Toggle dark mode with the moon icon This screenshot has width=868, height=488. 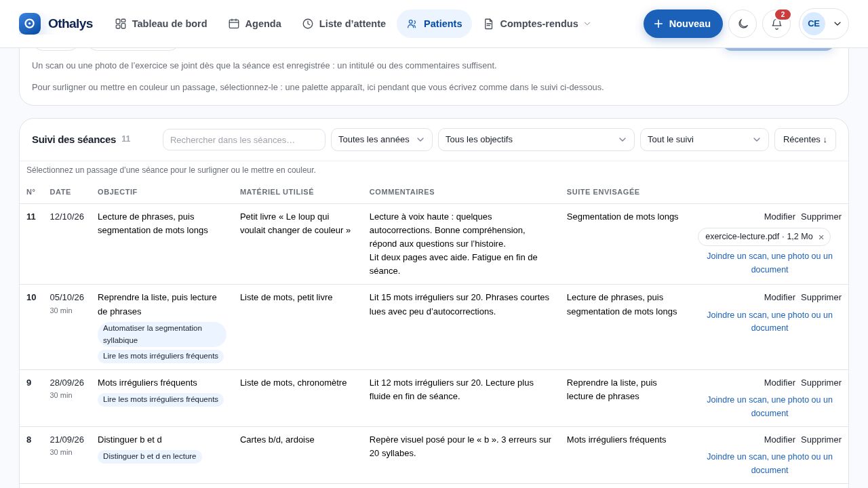click(x=743, y=24)
